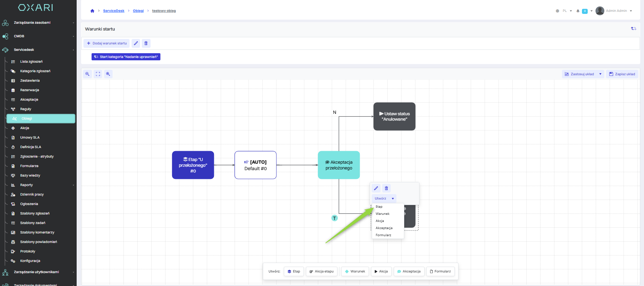Click the Dodaj warunek startu button
Image resolution: width=644 pixels, height=286 pixels.
click(x=106, y=43)
